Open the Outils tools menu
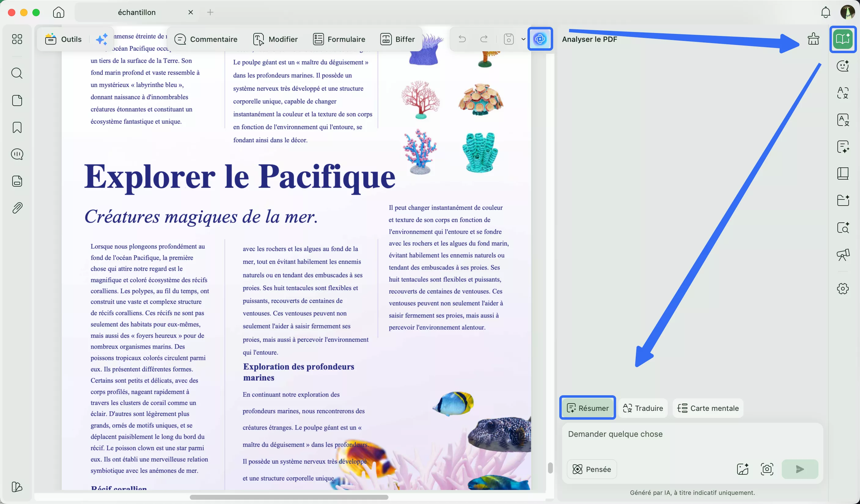860x504 pixels. pos(64,39)
